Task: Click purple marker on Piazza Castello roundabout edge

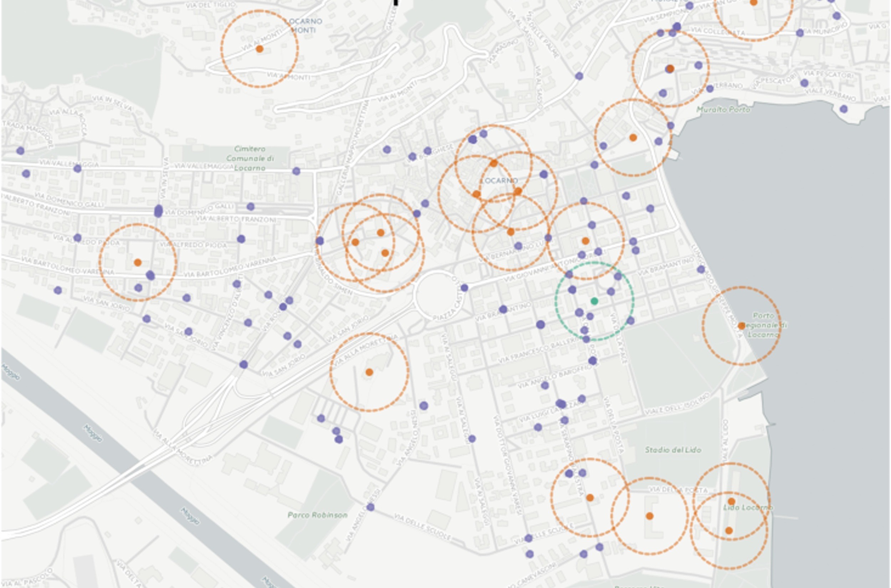Action: [464, 288]
